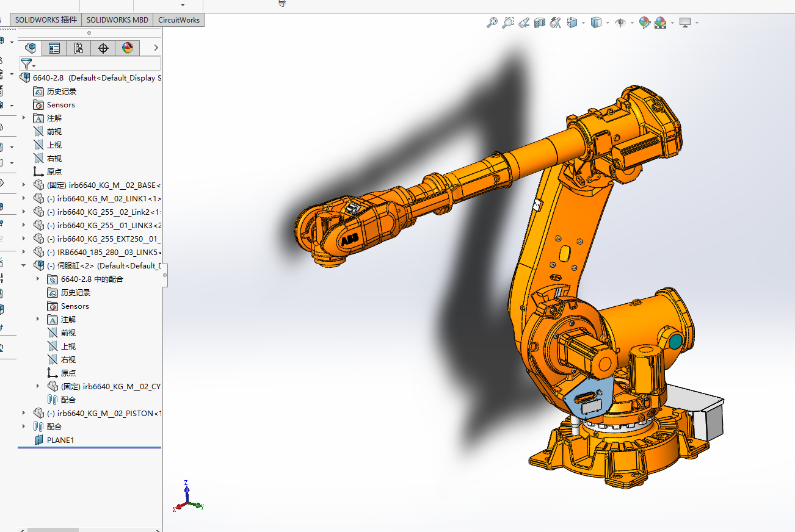Expand the irb6640_KG_M__02_CY component

(x=38, y=386)
